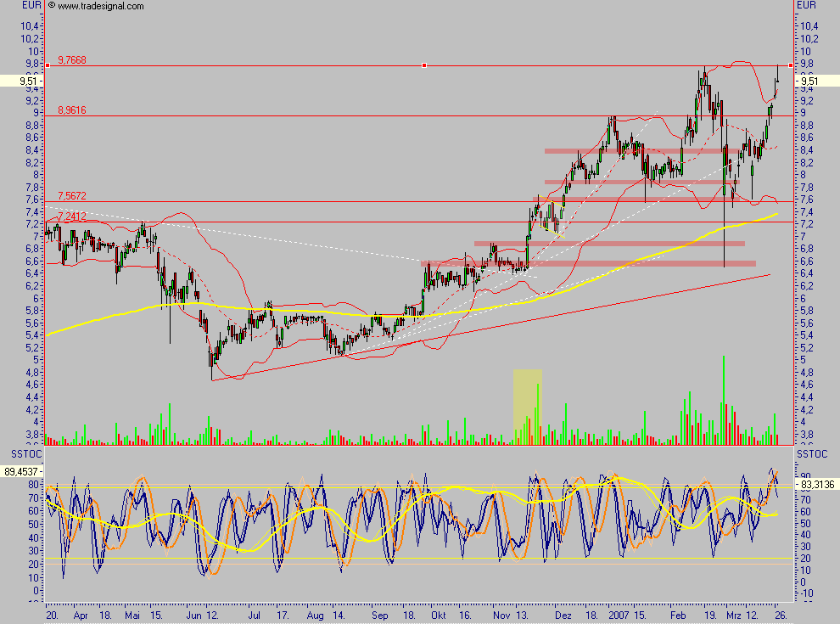This screenshot has height=624, width=840.
Task: Click the Feb label on the date axis
Action: pos(678,616)
